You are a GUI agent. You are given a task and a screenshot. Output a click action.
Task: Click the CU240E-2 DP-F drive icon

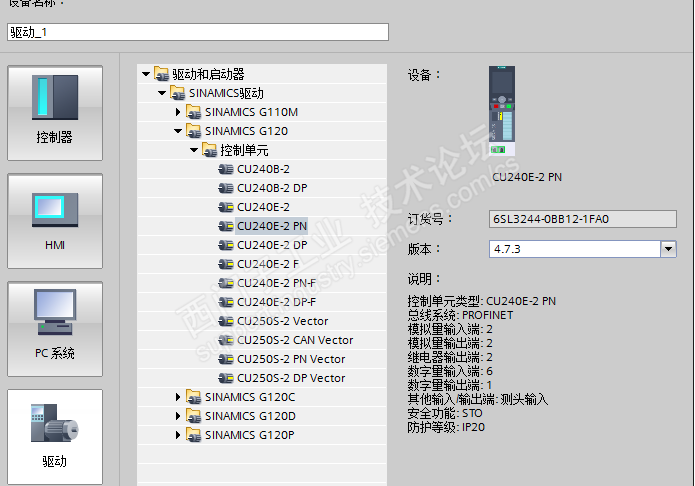226,302
